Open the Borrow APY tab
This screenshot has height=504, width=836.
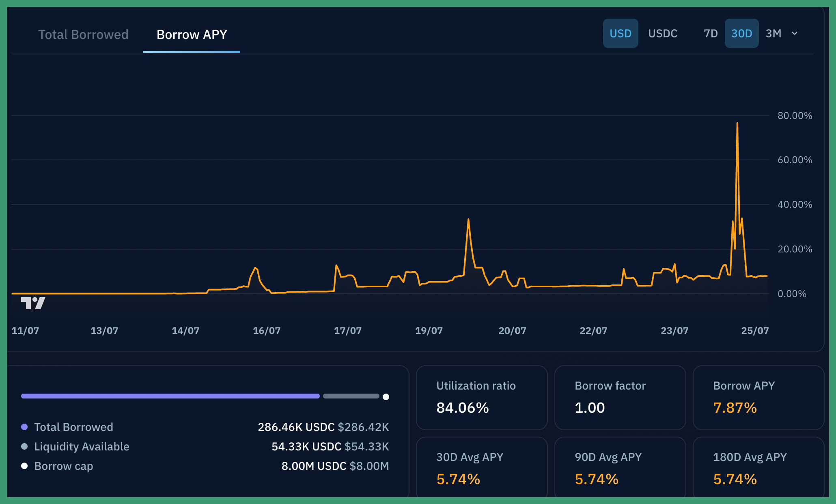point(192,34)
